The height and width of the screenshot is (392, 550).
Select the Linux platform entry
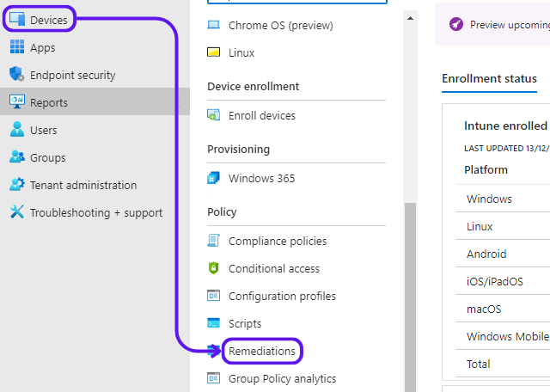pyautogui.click(x=241, y=52)
